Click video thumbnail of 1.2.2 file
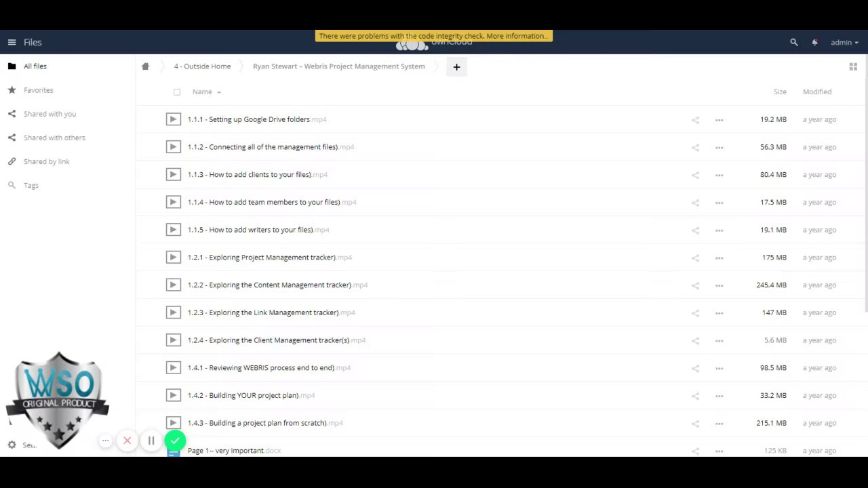Image resolution: width=868 pixels, height=488 pixels. (x=173, y=285)
